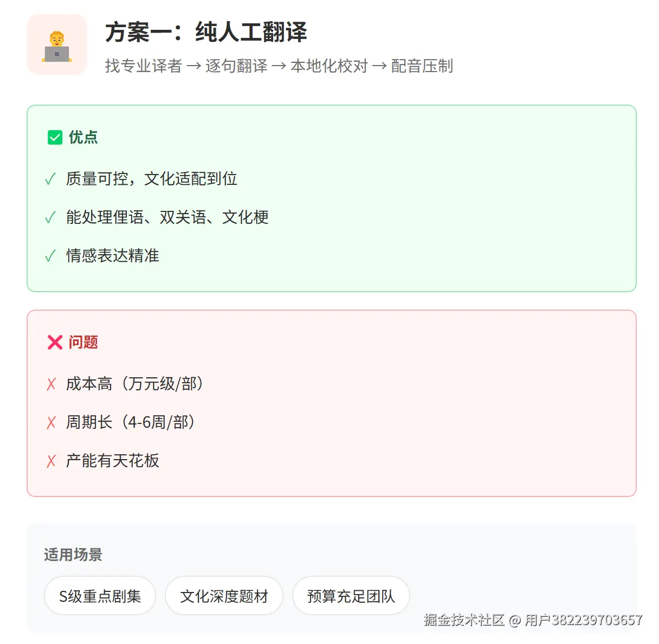Click the X mark beside 周期长
659x644 pixels.
click(51, 422)
